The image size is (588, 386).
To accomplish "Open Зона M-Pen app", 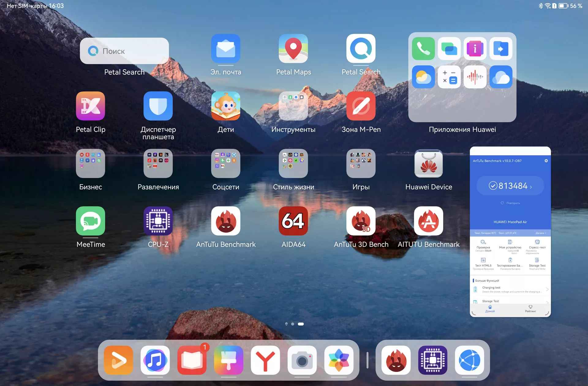I will pyautogui.click(x=361, y=106).
